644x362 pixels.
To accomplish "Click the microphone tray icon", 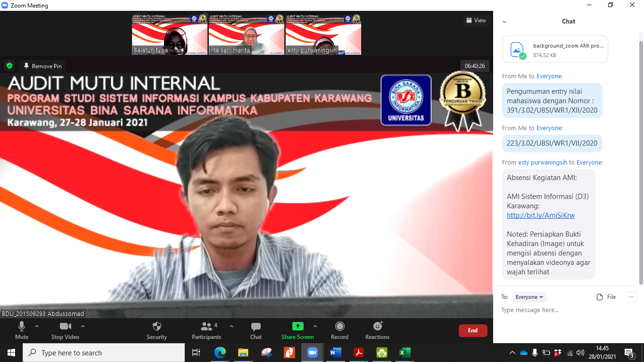I will (x=535, y=353).
